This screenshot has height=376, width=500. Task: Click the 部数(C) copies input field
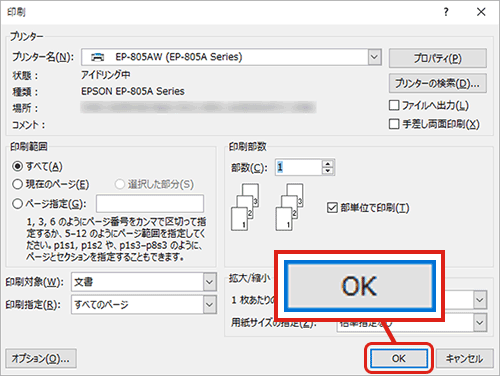coord(299,167)
